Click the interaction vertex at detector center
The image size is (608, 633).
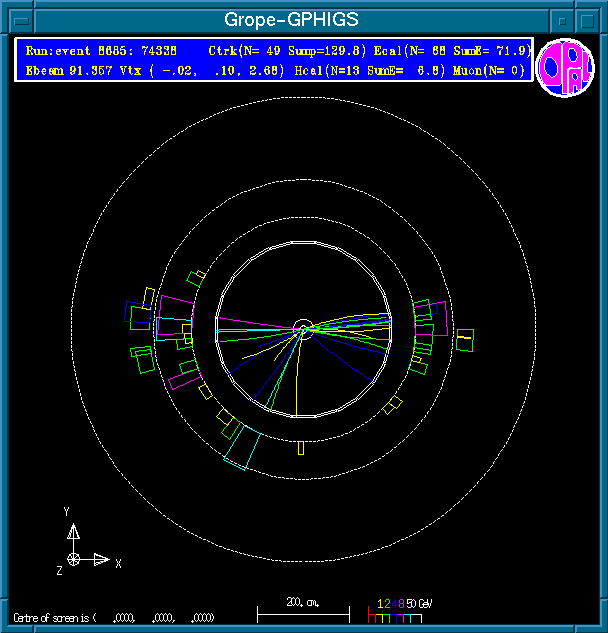pyautogui.click(x=303, y=327)
